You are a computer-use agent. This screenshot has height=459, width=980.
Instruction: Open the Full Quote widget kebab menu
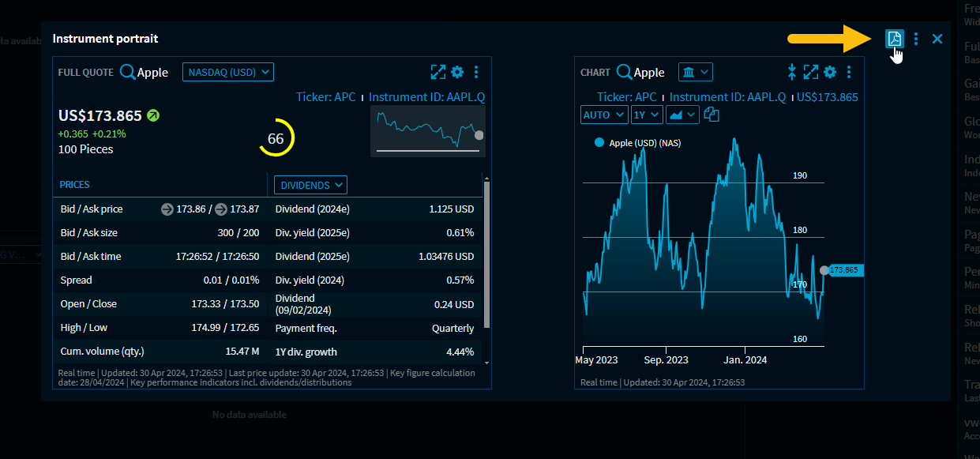[x=476, y=72]
